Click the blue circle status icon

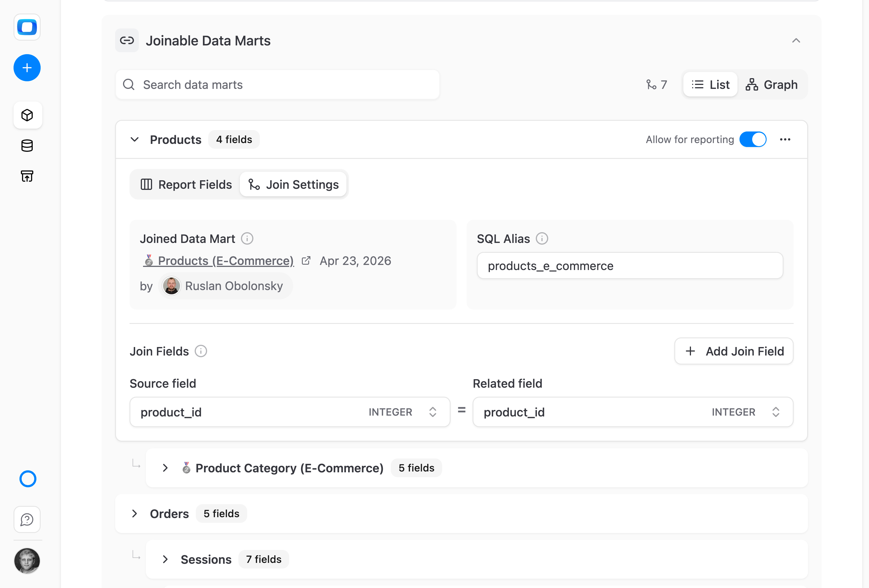pos(28,479)
